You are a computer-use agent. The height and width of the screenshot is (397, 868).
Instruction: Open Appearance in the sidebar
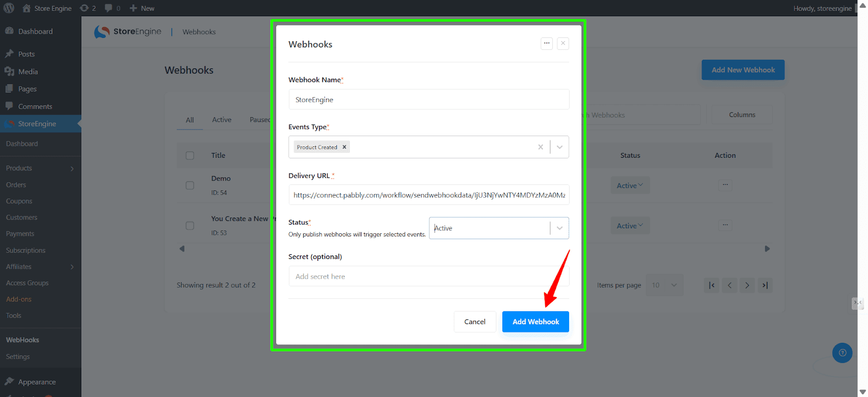(36, 382)
